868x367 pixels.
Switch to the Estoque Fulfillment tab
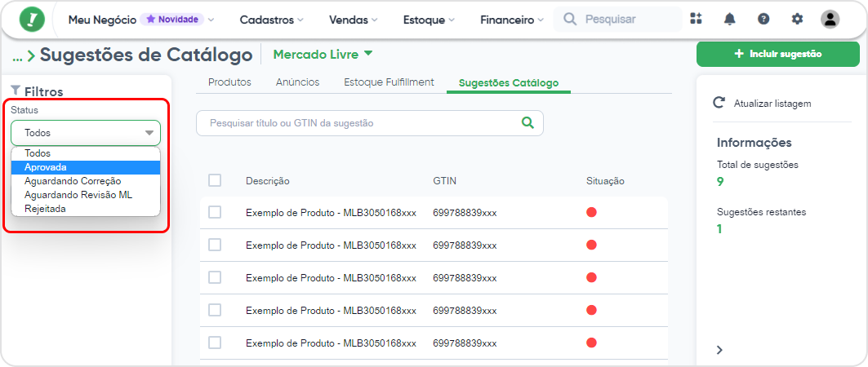389,82
